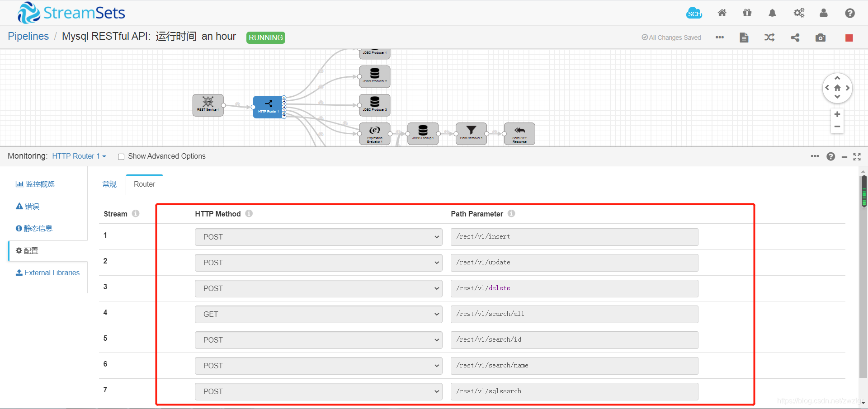Minimize the monitoring panel
This screenshot has height=409, width=868.
pos(844,157)
